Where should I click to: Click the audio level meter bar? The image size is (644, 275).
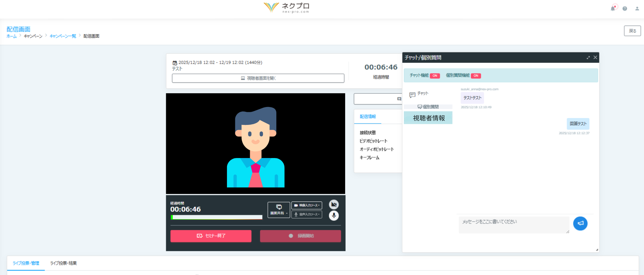(x=217, y=217)
